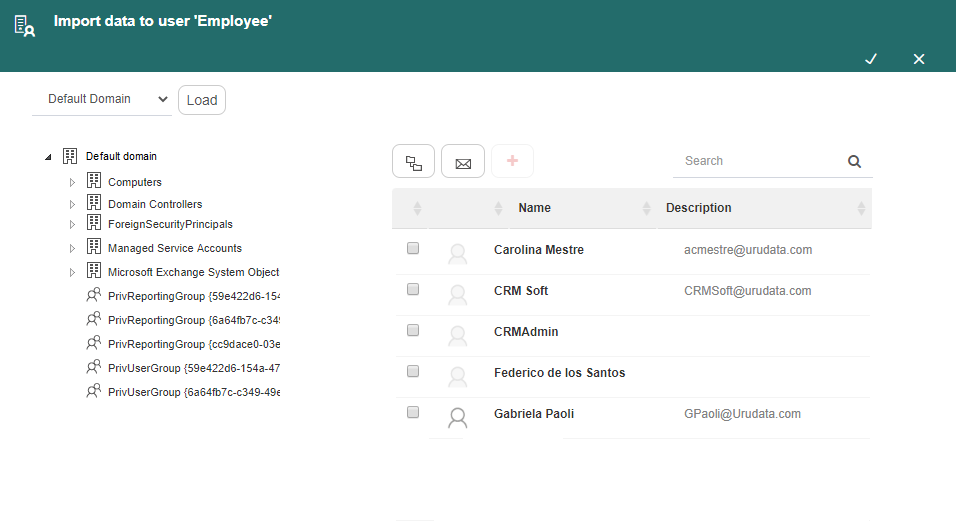Expand the Managed Service Accounts node
The image size is (956, 529).
pos(72,248)
